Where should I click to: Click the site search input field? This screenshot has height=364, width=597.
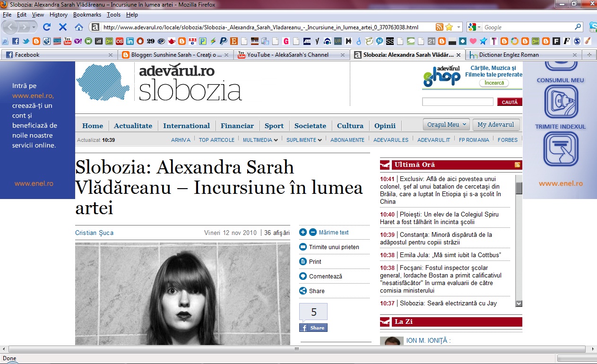coord(458,102)
